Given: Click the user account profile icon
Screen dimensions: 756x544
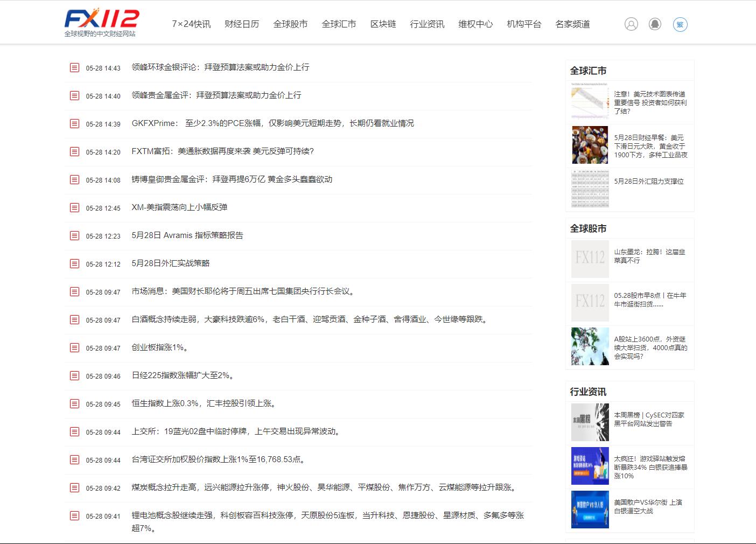Looking at the screenshot, I should click(x=631, y=24).
